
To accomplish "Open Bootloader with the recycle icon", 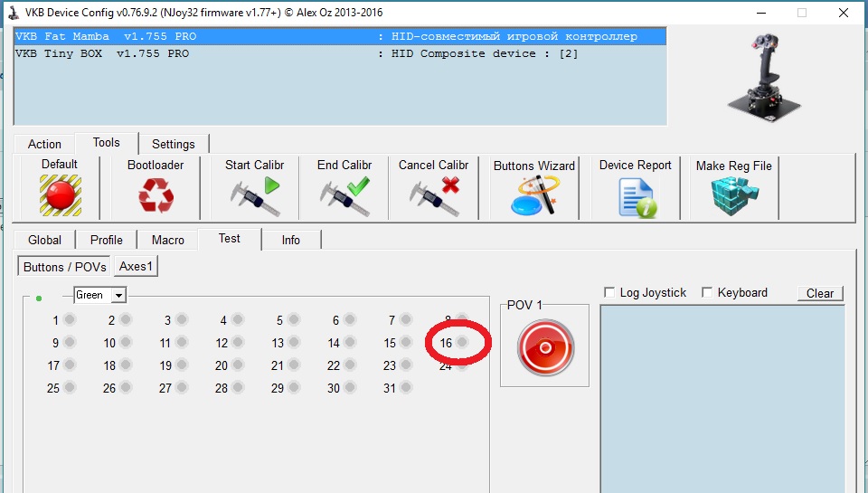I will click(x=156, y=194).
